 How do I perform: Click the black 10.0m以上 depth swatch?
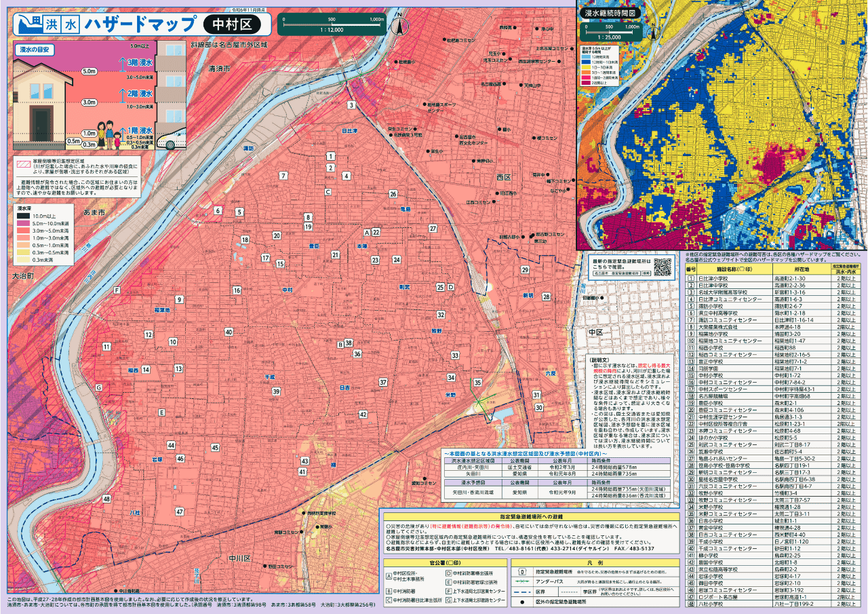(24, 216)
